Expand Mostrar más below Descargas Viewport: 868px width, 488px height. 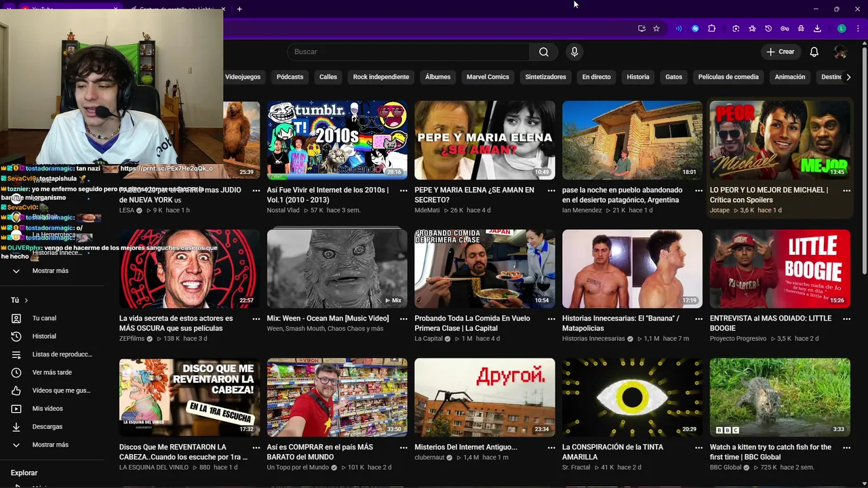click(52, 445)
